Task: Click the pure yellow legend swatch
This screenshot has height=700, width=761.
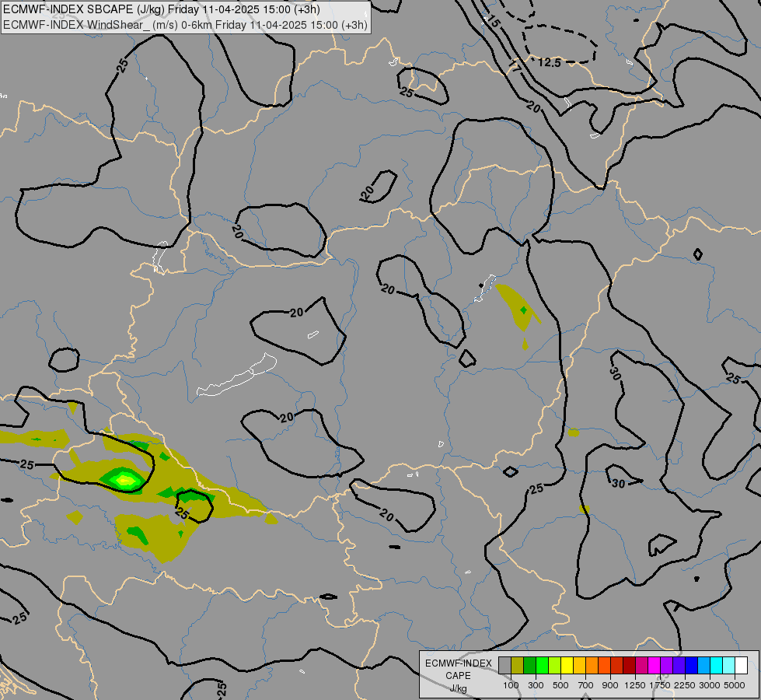Action: click(x=567, y=665)
